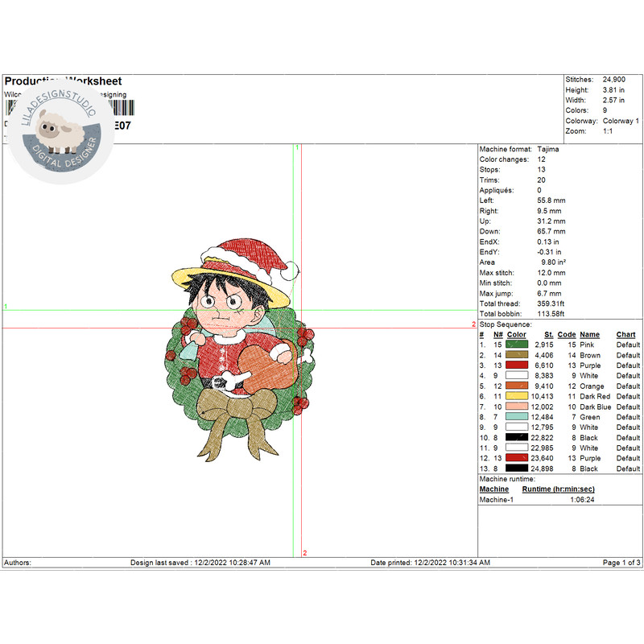Click the Chart column header

pos(627,335)
